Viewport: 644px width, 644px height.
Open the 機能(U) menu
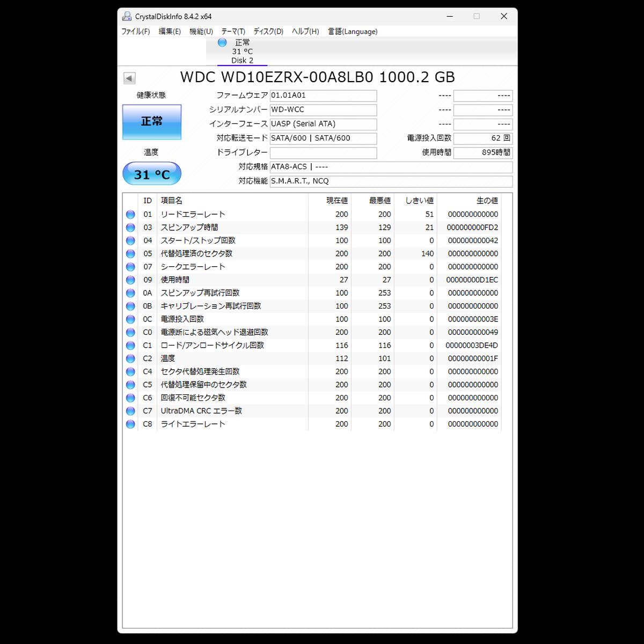point(201,32)
